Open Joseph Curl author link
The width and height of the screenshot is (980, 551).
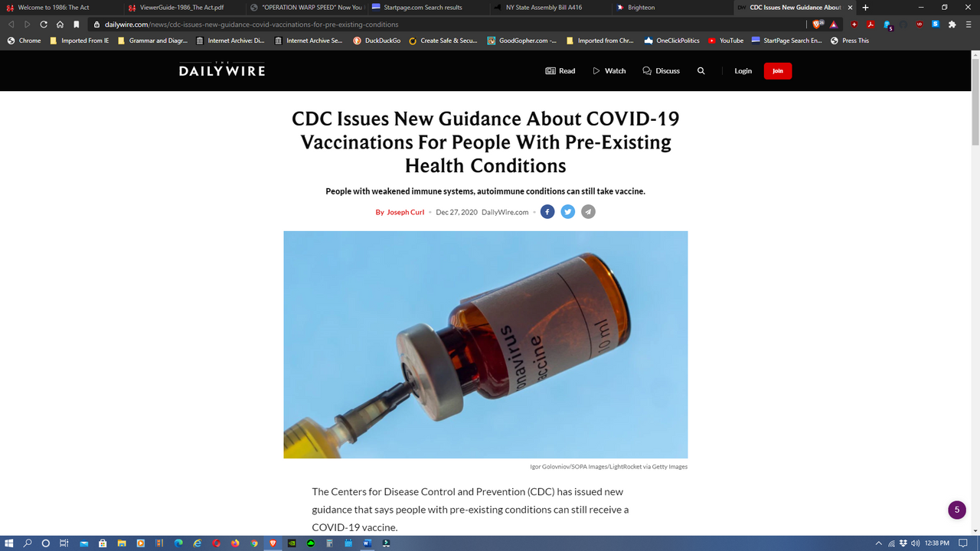(x=405, y=212)
